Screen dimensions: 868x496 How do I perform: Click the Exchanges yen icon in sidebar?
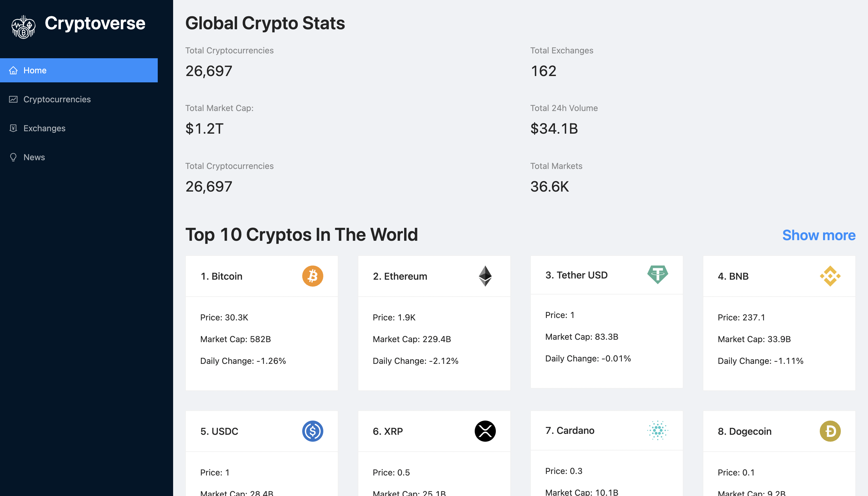tap(13, 129)
